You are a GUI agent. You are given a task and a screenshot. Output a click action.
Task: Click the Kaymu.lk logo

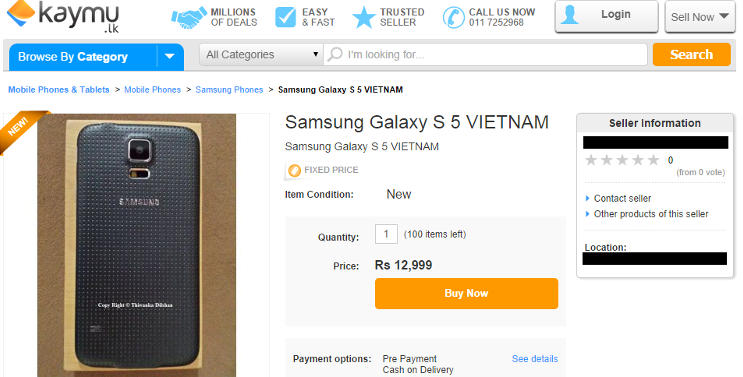pos(63,17)
